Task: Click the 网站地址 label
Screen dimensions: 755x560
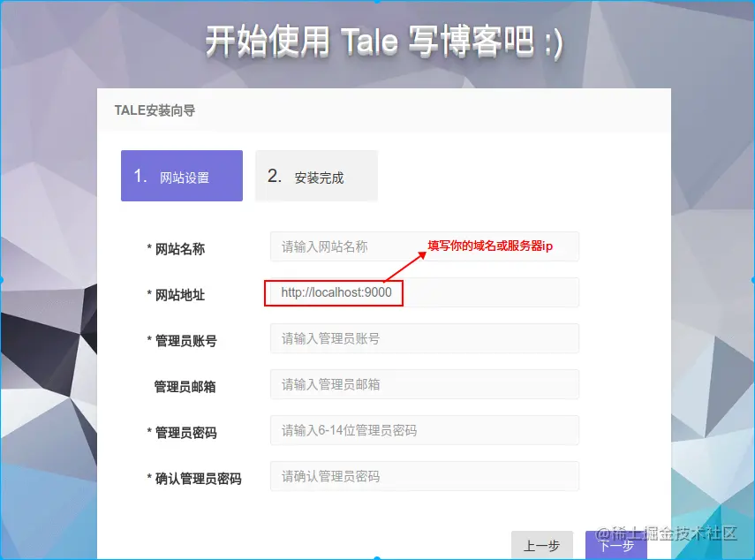Action: (179, 295)
